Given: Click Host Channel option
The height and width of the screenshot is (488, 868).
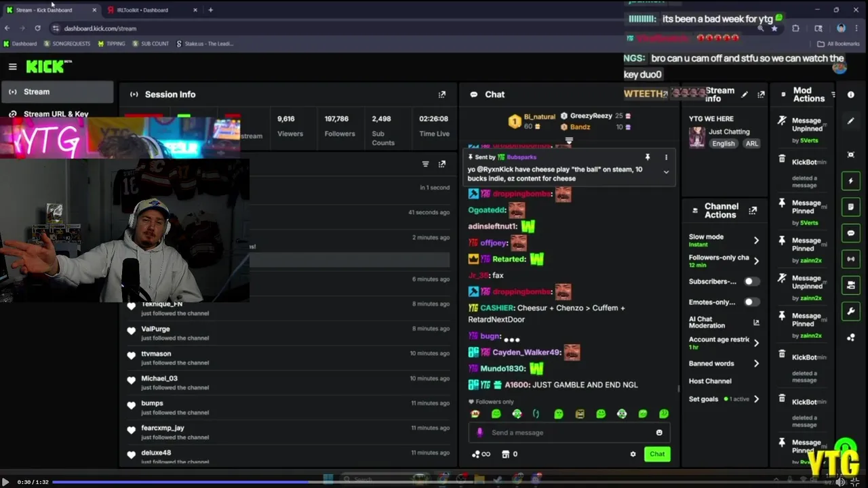Looking at the screenshot, I should [710, 381].
